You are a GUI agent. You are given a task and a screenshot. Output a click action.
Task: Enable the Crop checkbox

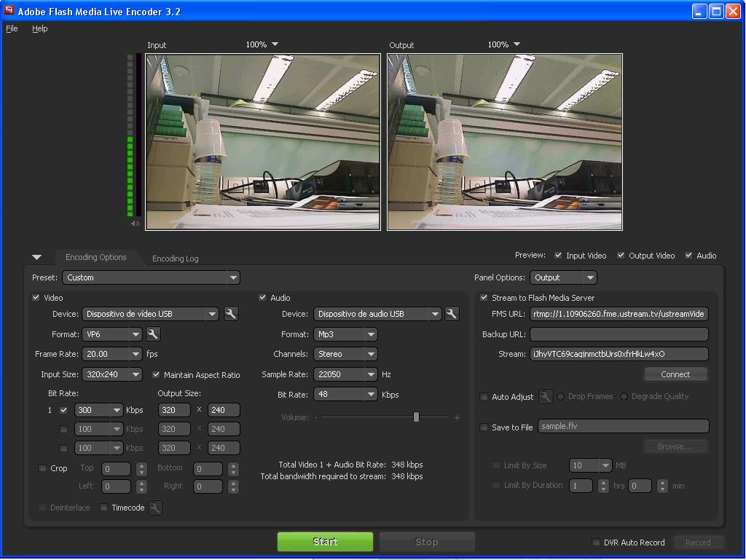(42, 468)
